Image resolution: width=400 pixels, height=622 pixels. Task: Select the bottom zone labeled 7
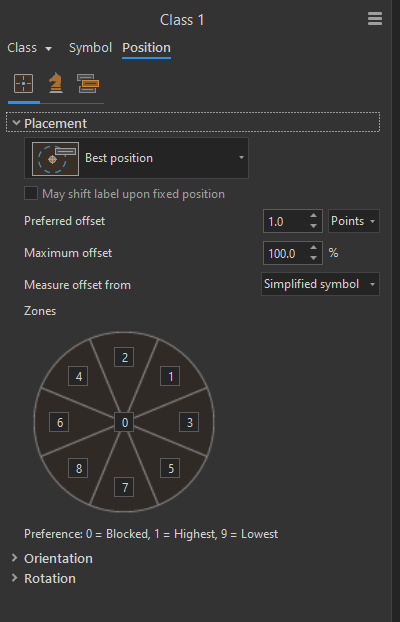124,487
